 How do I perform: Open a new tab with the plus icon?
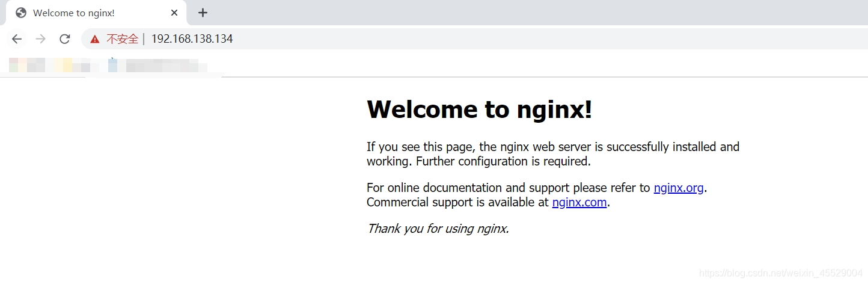203,13
